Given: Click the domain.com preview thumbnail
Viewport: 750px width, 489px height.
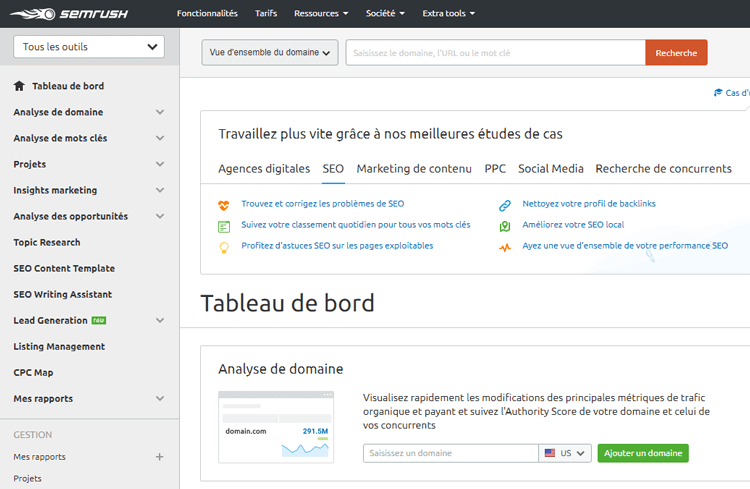Looking at the screenshot, I should 276,427.
